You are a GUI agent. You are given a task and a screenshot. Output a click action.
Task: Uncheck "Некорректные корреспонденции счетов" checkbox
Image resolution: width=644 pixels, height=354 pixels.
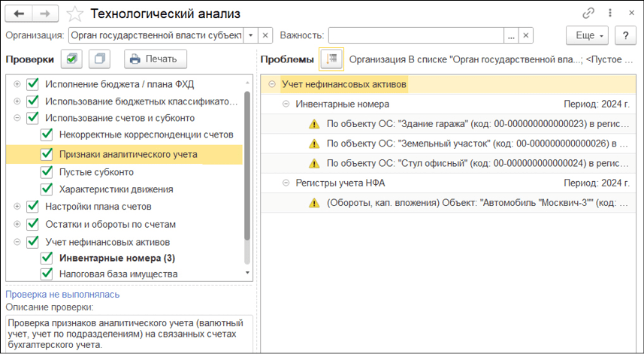[47, 135]
